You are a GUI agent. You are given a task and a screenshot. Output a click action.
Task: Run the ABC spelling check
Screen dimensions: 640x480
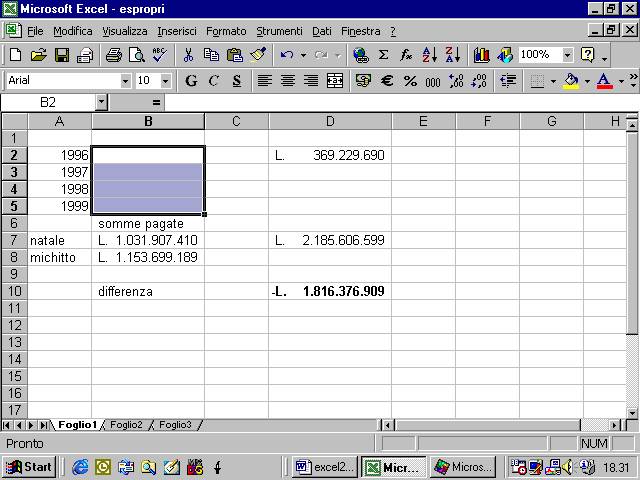[x=159, y=55]
